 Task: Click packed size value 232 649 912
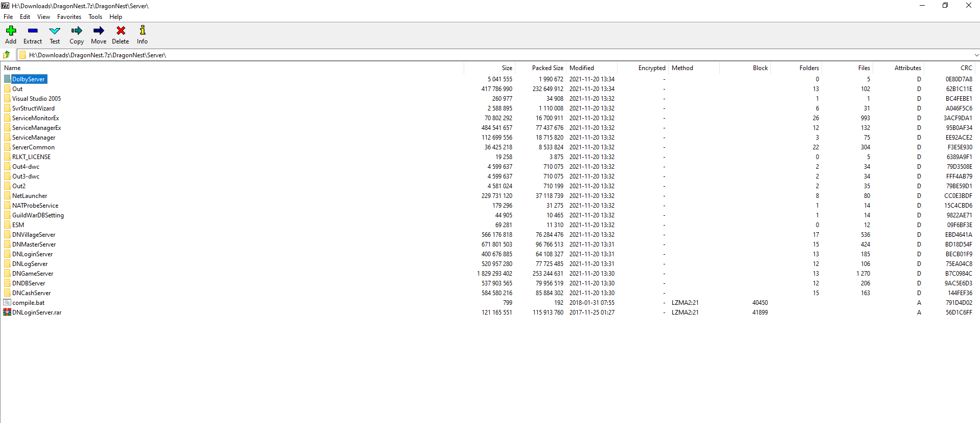point(548,88)
